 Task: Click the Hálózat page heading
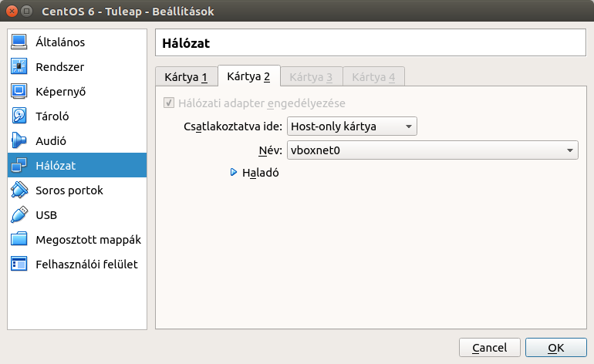[x=186, y=43]
